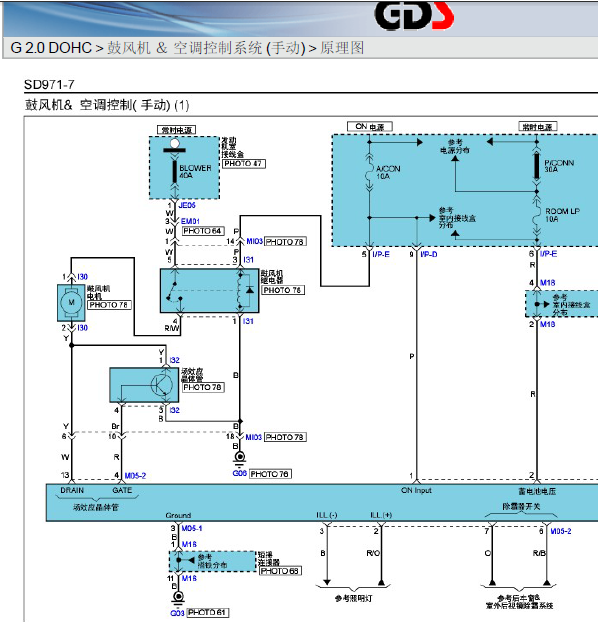Click connector M05-2 near GATE pin 4
Image resolution: width=598 pixels, height=634 pixels.
[x=135, y=476]
